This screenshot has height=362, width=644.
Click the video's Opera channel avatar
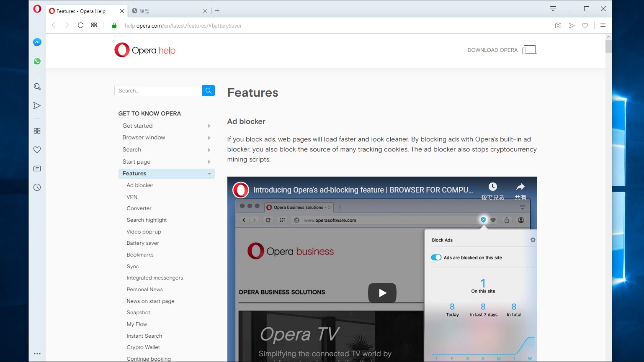point(241,190)
